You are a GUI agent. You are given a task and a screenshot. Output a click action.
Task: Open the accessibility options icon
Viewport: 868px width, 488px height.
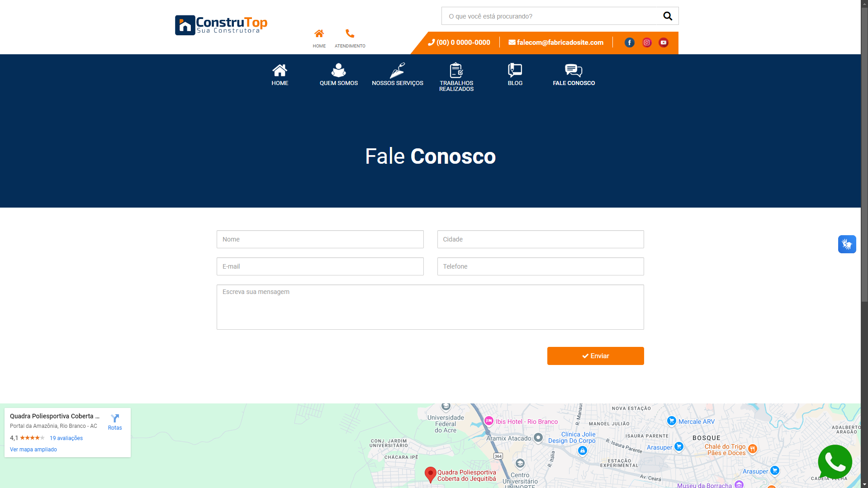(847, 244)
